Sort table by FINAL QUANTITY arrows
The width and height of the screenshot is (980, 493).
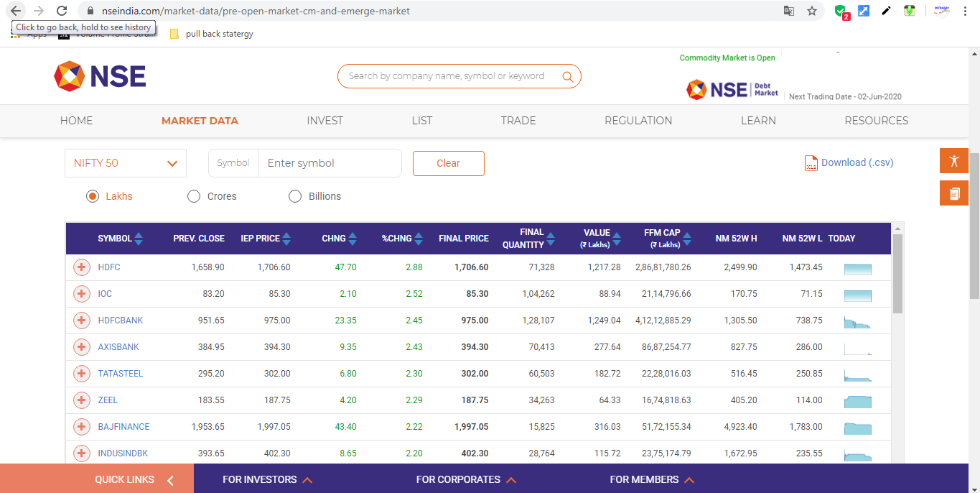point(551,239)
